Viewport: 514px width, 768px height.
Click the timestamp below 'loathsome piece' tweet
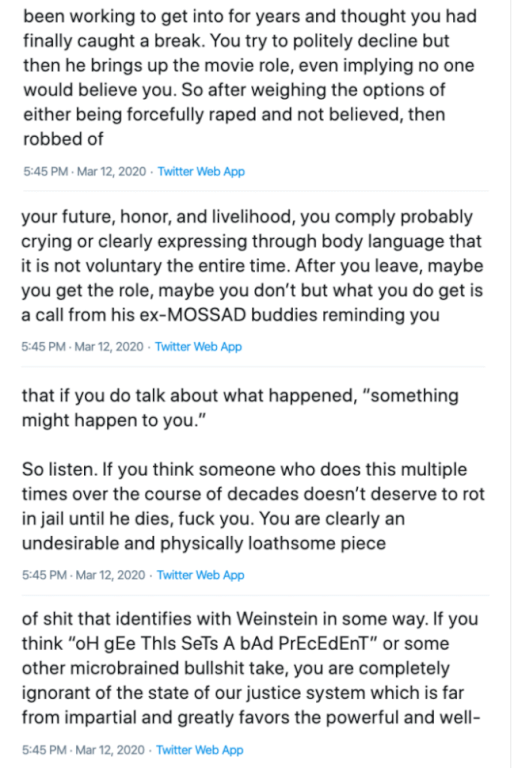(x=84, y=575)
